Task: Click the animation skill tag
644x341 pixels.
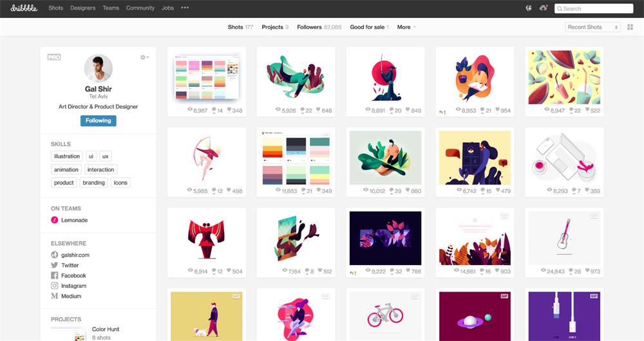Action: [x=66, y=169]
